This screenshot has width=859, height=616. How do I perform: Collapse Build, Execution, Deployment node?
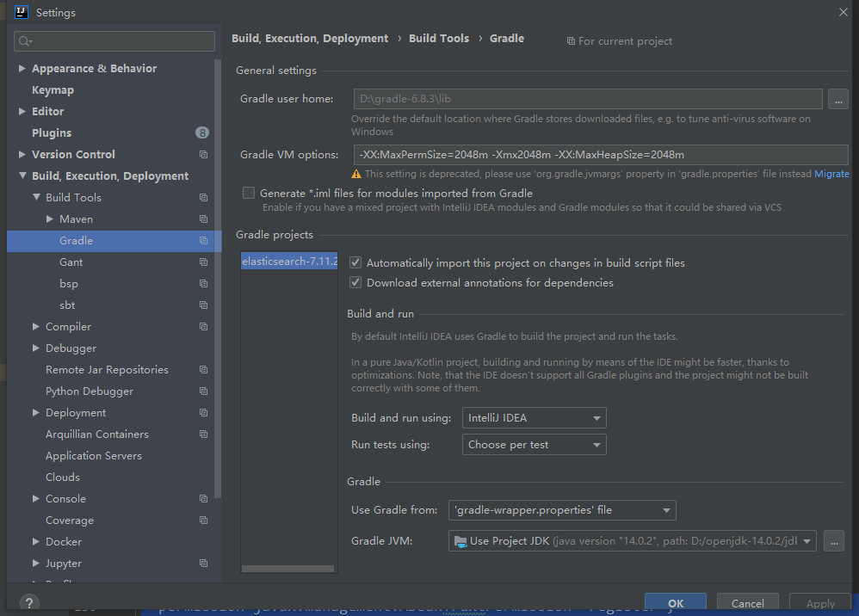pyautogui.click(x=22, y=176)
